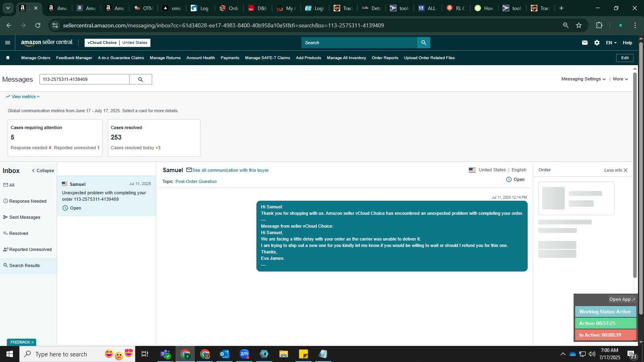Click the Messages order ID search field
Screen dimensions: 644x362
tap(85, 79)
